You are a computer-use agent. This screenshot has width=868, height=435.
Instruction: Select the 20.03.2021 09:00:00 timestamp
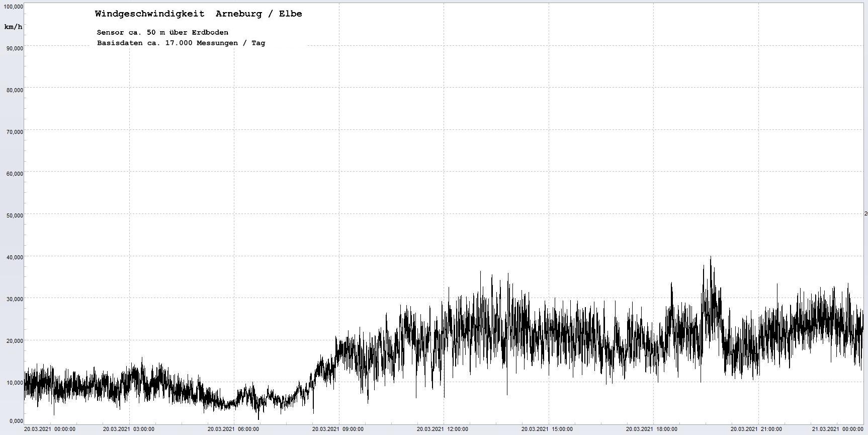(338, 429)
